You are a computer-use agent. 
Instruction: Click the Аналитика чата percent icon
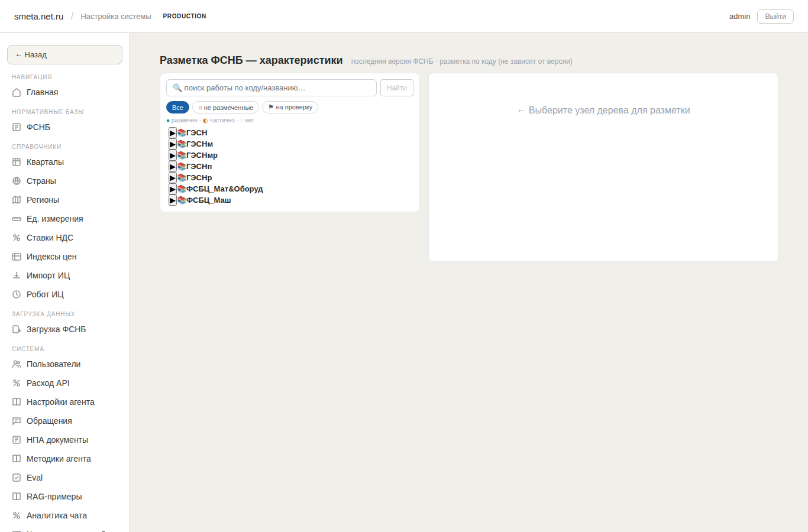tap(17, 515)
